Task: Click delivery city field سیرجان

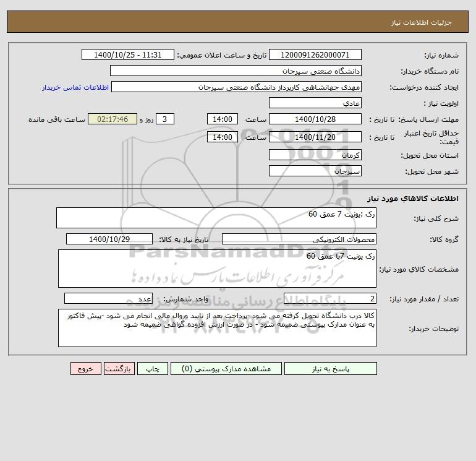Action: pos(315,171)
